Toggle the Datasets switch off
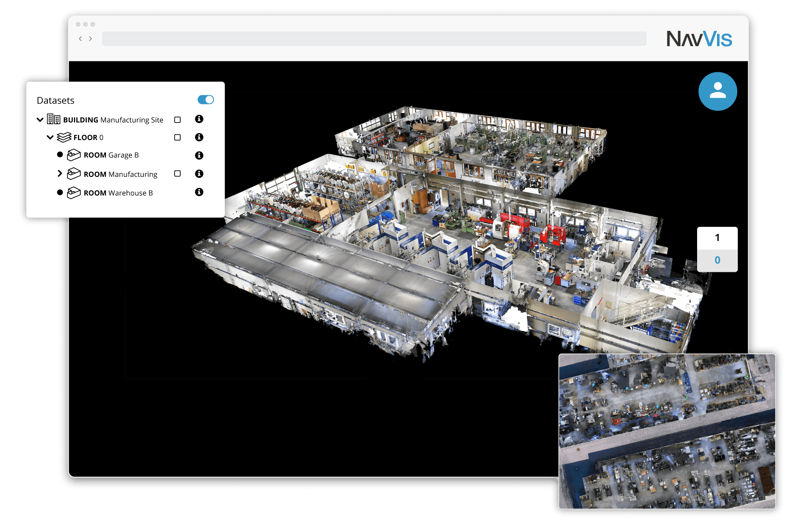This screenshot has height=532, width=812. (205, 100)
